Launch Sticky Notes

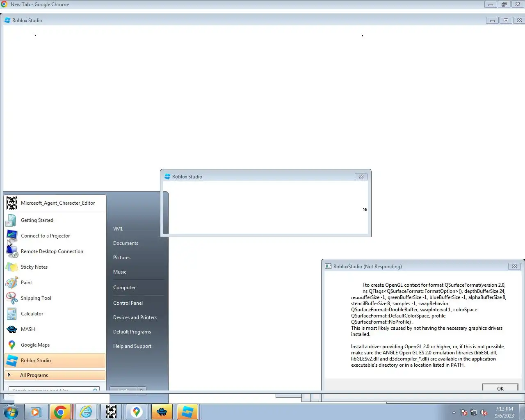coord(55,267)
